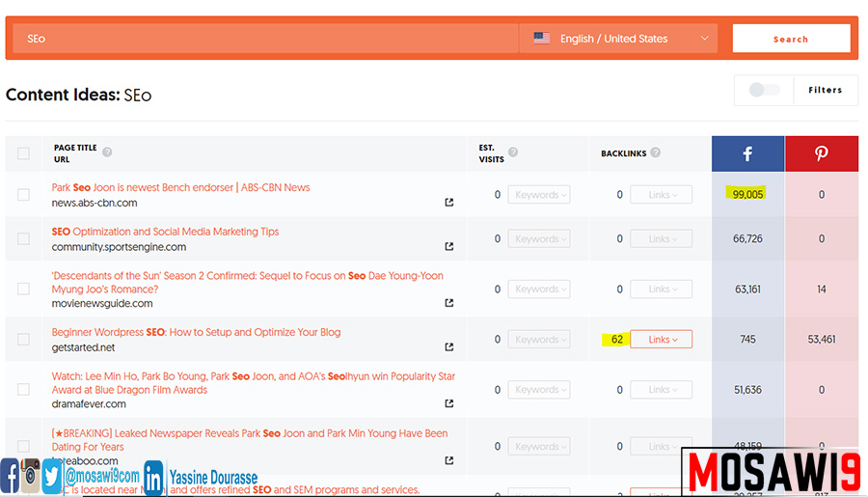
Task: Expand Links dropdown for sportsengine row
Action: pos(661,238)
